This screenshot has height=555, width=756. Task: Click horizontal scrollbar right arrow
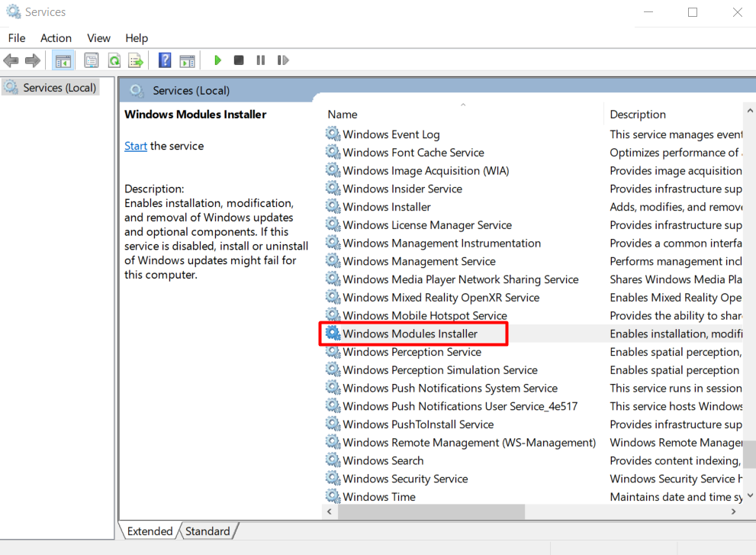pyautogui.click(x=733, y=511)
